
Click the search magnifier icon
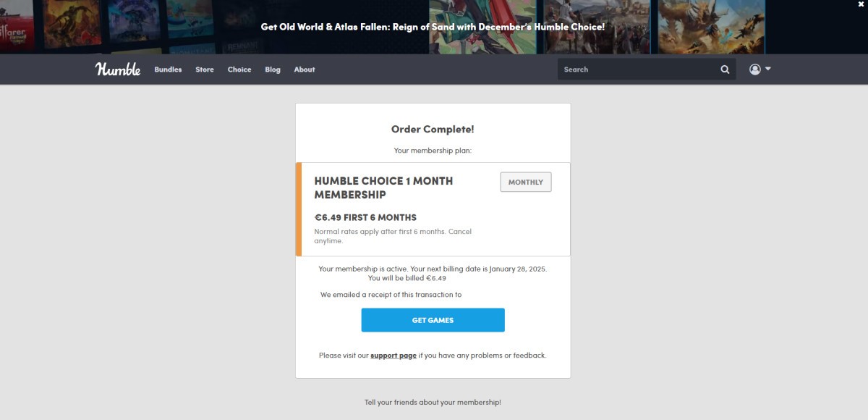click(725, 70)
